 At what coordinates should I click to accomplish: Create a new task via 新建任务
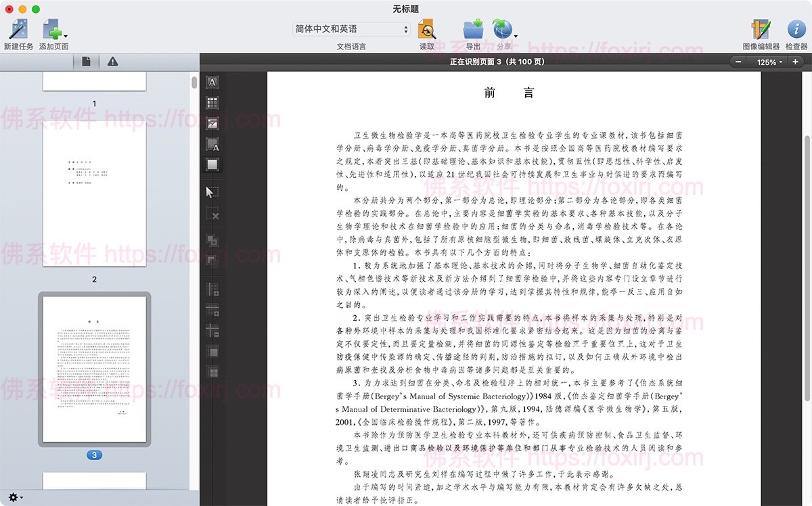point(19,29)
